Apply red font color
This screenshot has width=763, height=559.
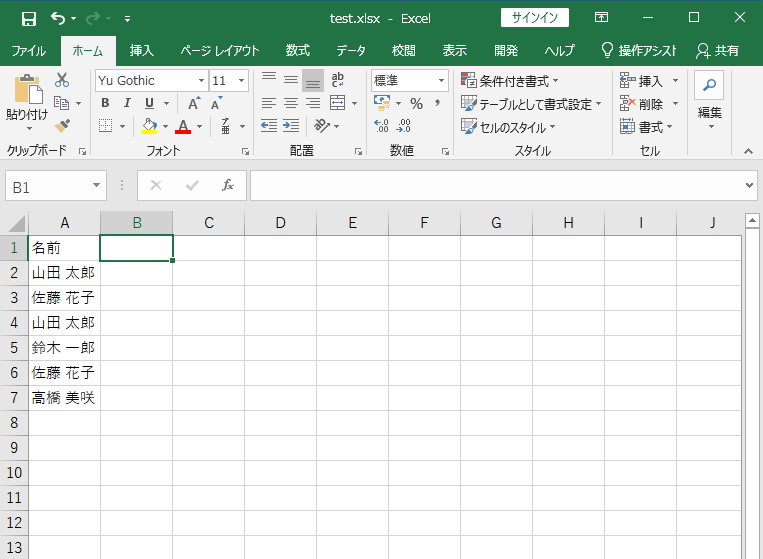tap(183, 126)
